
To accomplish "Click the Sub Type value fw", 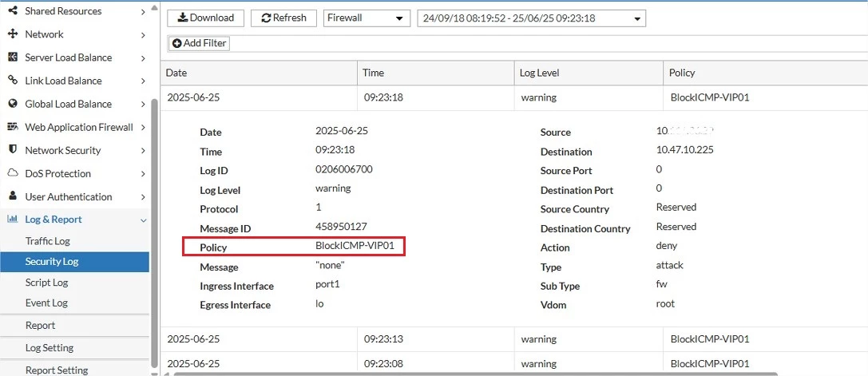I will click(661, 284).
